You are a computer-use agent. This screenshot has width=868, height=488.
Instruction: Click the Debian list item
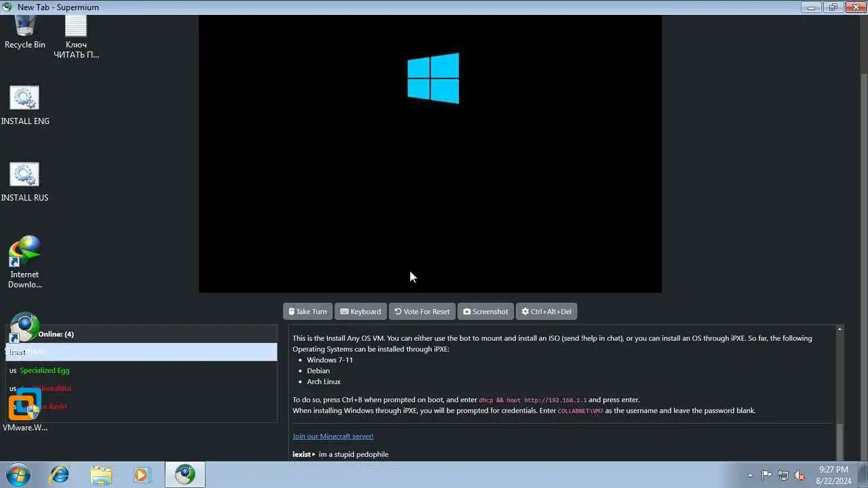(x=318, y=371)
